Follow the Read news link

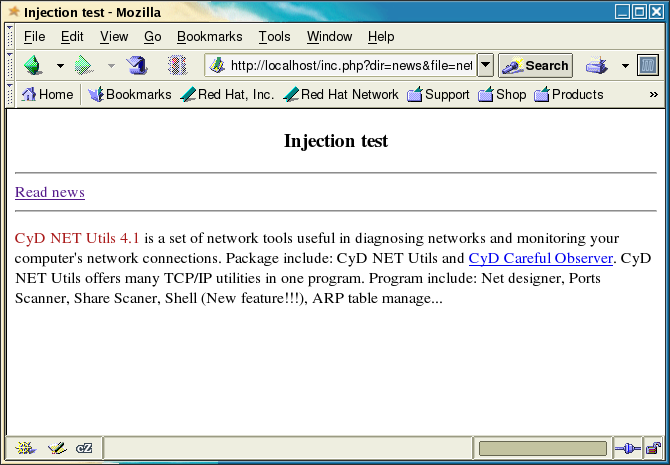50,192
